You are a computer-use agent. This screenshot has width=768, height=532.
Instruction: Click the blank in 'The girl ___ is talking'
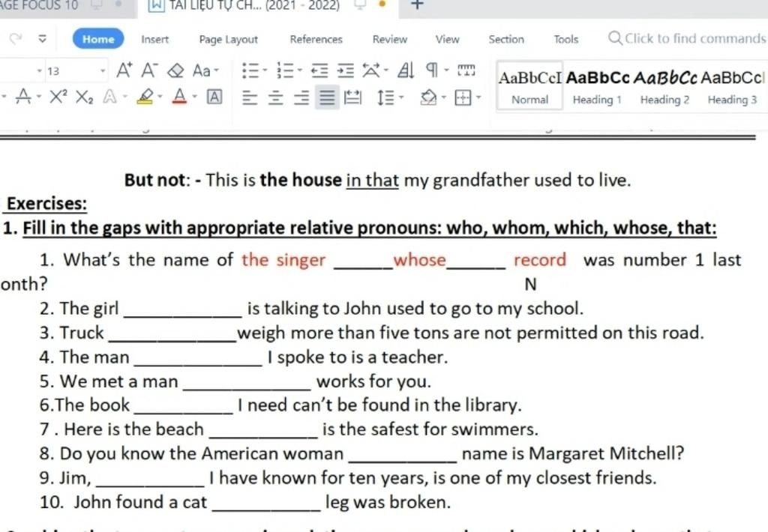[183, 311]
